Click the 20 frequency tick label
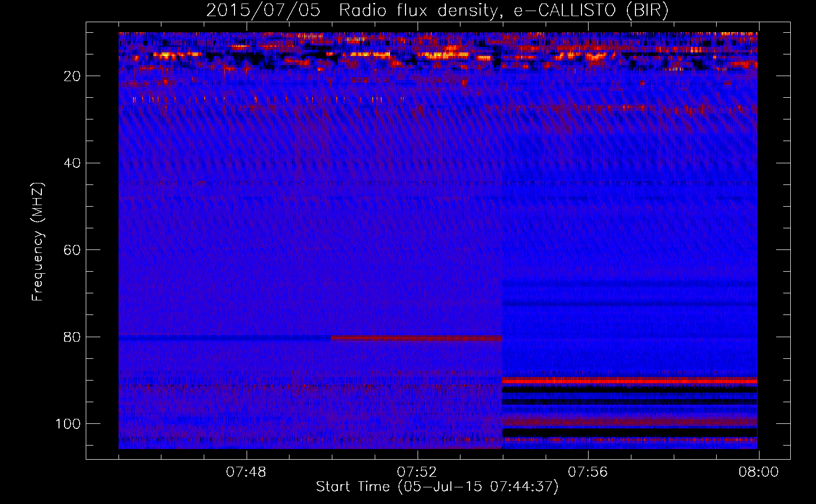 [x=73, y=76]
